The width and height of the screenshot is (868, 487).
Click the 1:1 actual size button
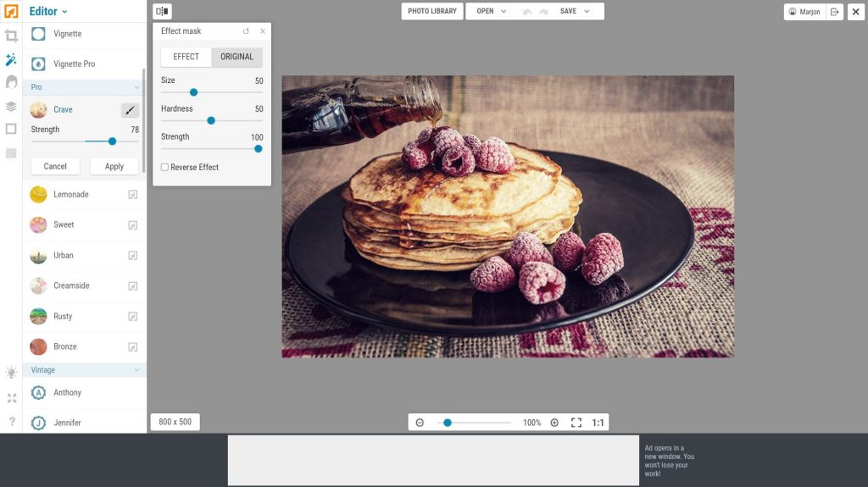pos(598,423)
